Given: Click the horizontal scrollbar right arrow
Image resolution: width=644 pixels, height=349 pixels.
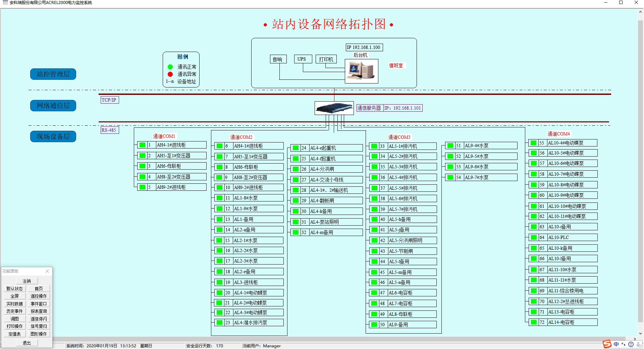Looking at the screenshot, I should pos(635,339).
